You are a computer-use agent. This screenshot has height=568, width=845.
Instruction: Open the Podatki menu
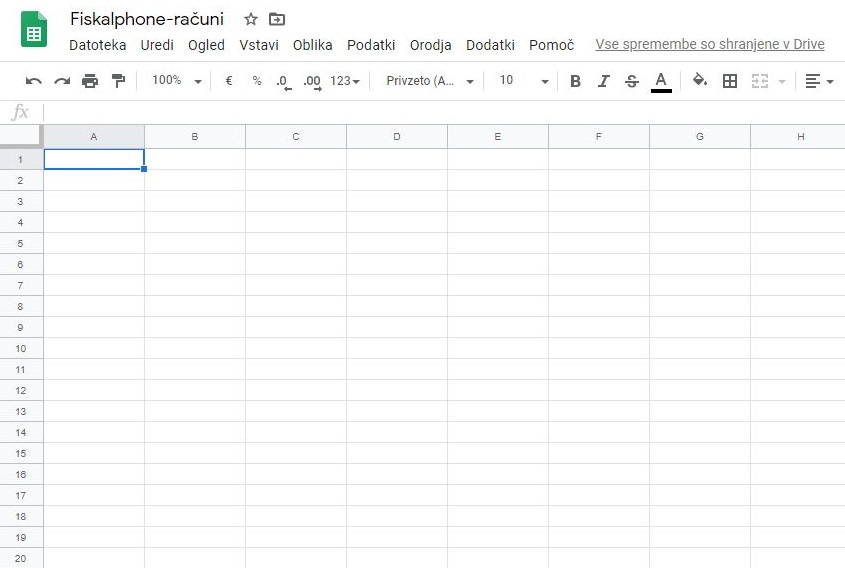tap(371, 45)
